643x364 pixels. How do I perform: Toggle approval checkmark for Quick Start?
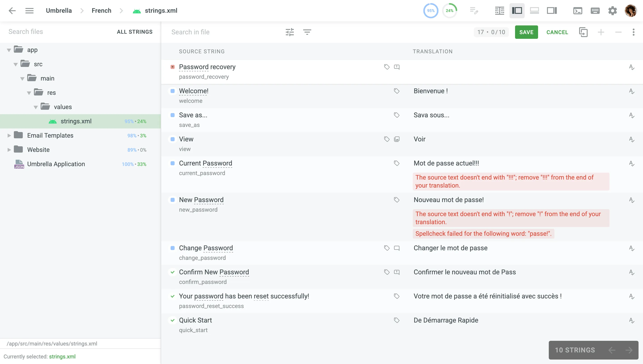point(172,320)
